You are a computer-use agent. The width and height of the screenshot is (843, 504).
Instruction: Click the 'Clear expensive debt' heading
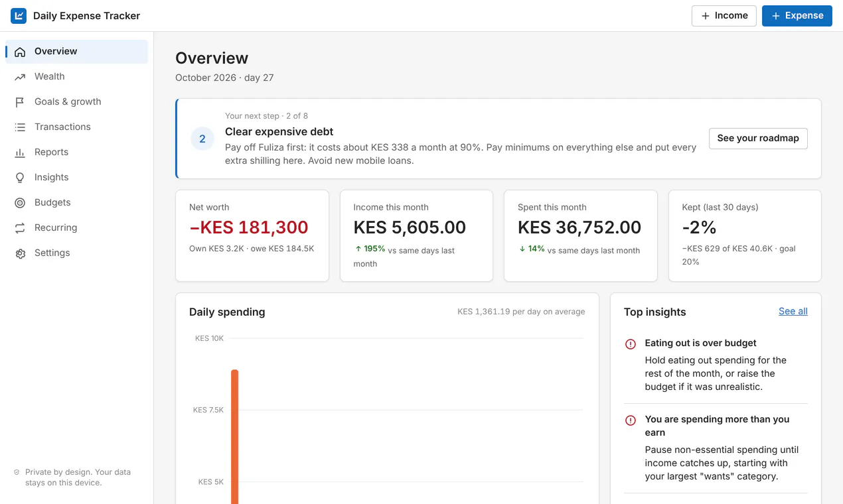point(279,132)
